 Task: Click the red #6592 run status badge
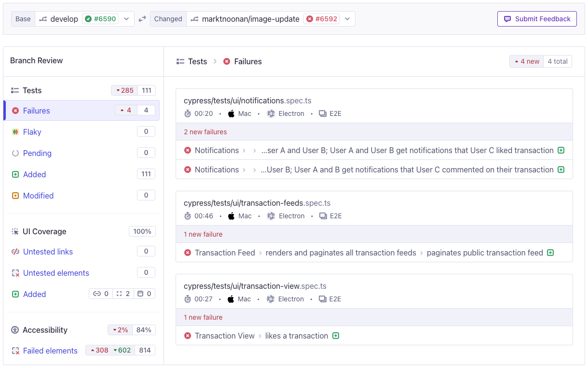322,19
